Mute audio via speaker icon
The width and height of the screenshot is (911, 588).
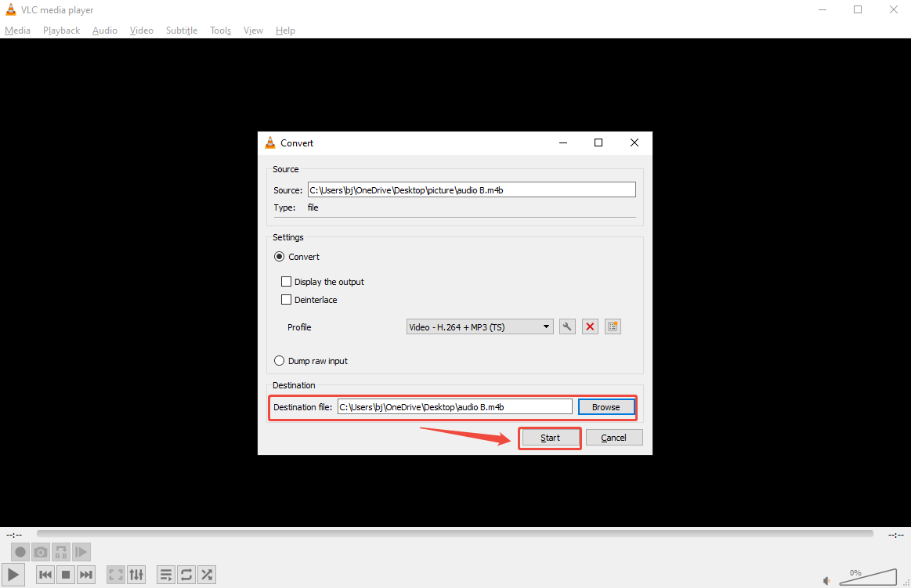[x=826, y=580]
